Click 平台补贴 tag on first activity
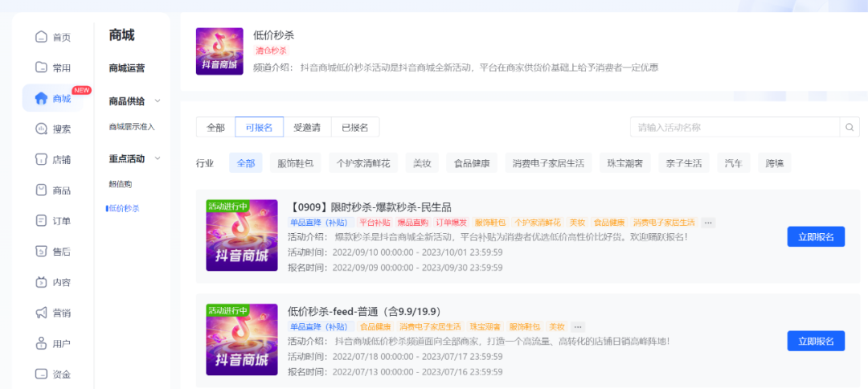This screenshot has height=389, width=868. 375,223
